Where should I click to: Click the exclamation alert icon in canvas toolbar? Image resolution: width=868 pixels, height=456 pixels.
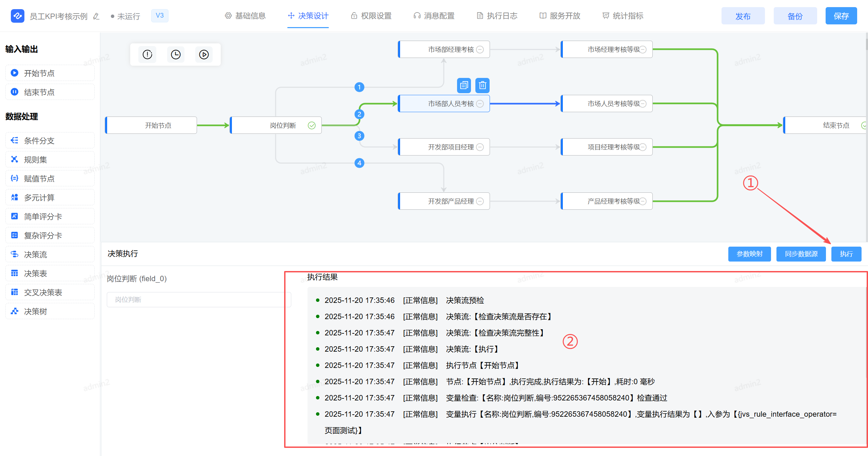tap(147, 55)
